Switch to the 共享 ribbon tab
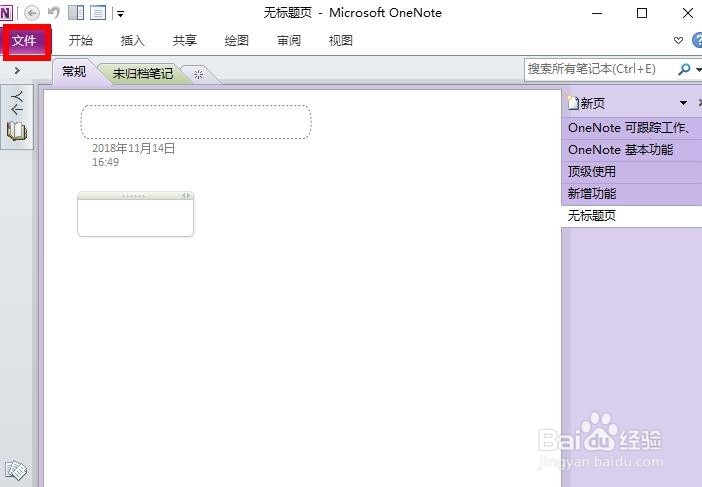 point(185,41)
